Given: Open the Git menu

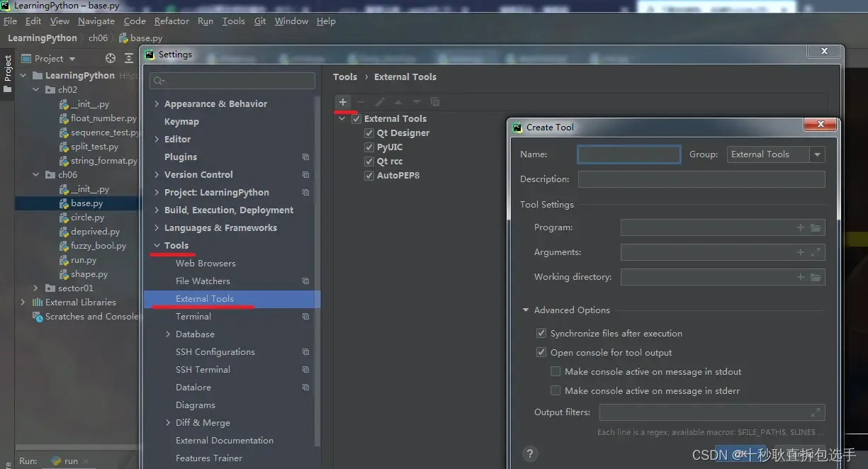Looking at the screenshot, I should coord(260,21).
